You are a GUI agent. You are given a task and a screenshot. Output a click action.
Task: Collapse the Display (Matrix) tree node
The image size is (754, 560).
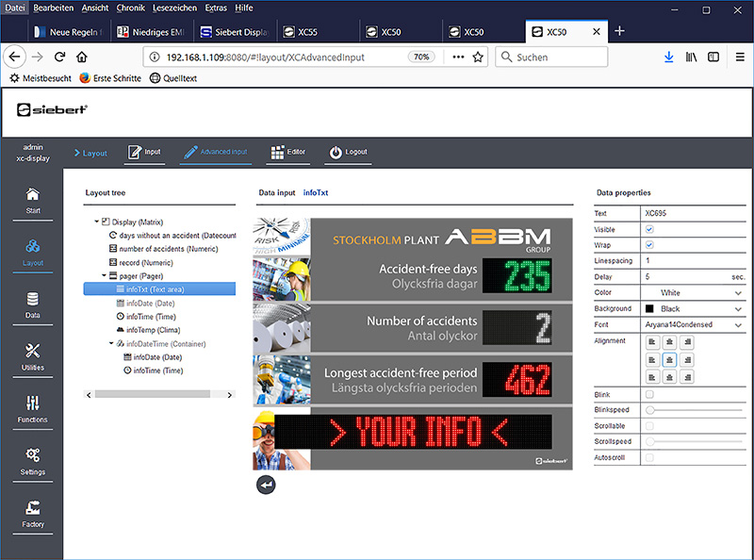tap(98, 222)
